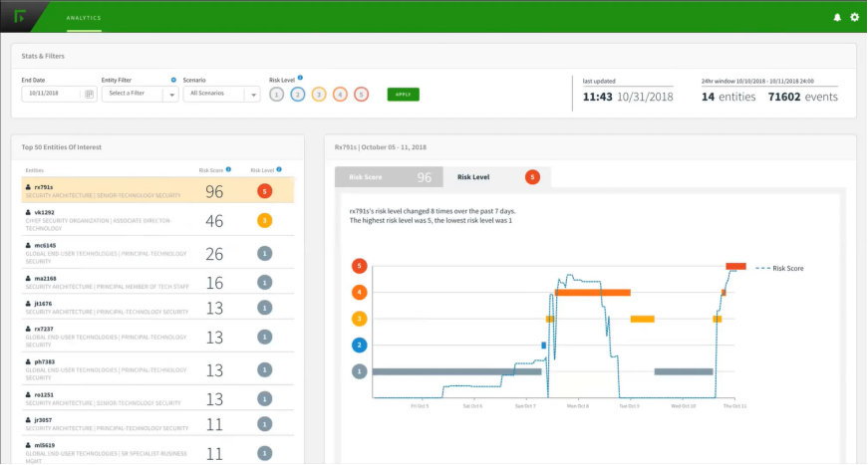Expand the Entity Filter dropdown

coord(170,95)
